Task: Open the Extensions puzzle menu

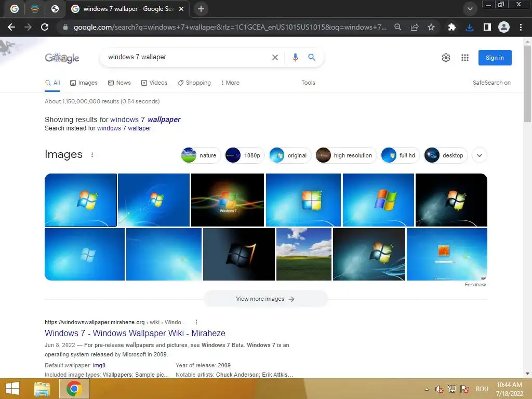Action: coord(452,27)
